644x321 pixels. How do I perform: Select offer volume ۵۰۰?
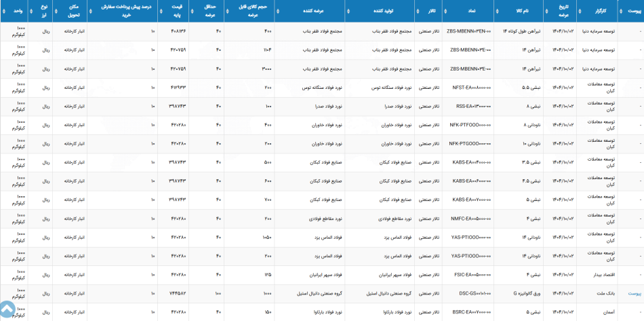point(268,162)
